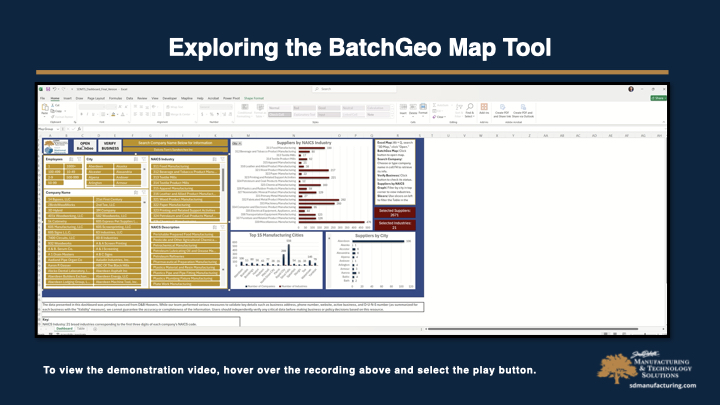720x405 pixels.
Task: Switch to the Data ribbon tab
Action: tap(129, 98)
